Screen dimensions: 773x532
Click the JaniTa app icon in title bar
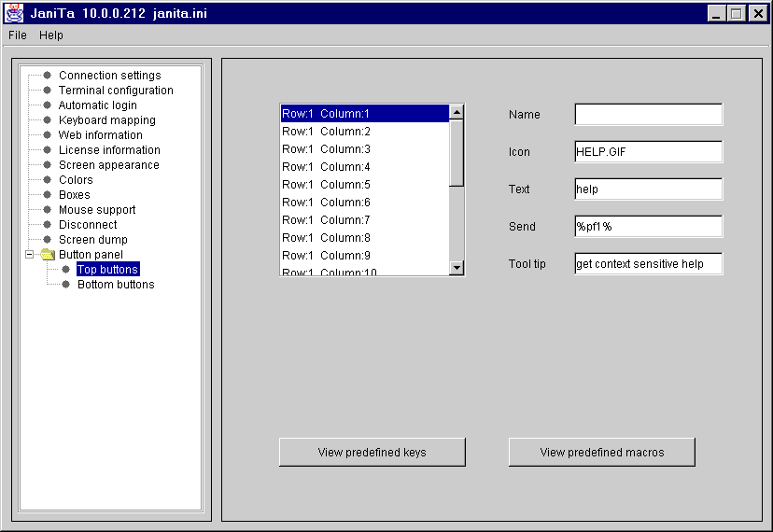[14, 13]
